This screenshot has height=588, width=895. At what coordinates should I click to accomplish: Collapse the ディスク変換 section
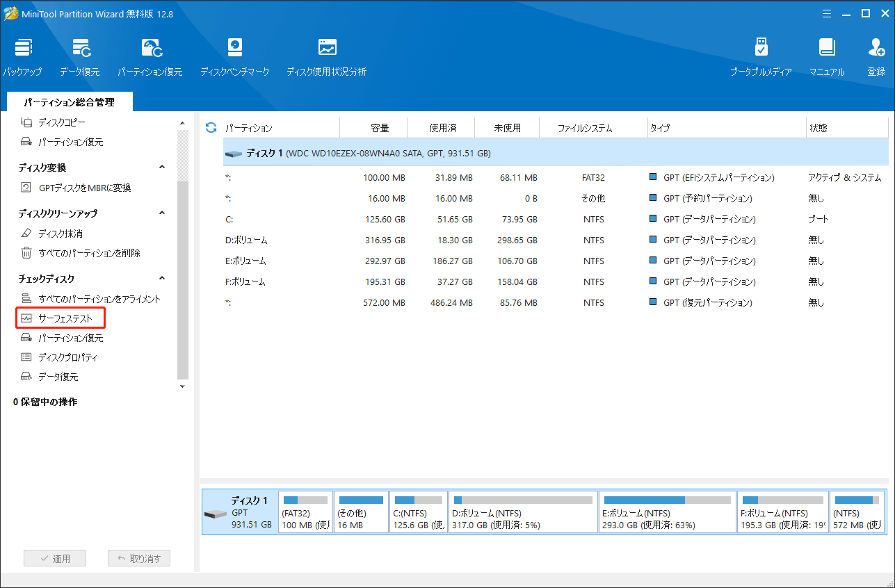(162, 168)
